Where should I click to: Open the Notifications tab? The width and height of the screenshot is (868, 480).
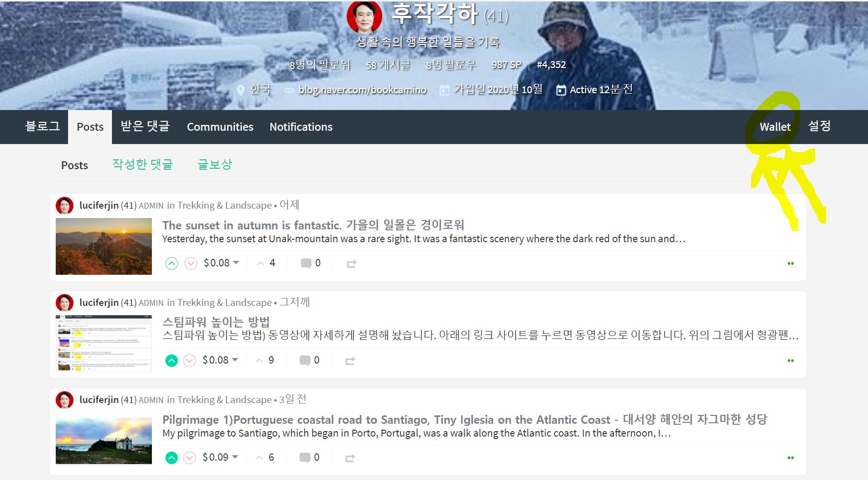click(301, 127)
